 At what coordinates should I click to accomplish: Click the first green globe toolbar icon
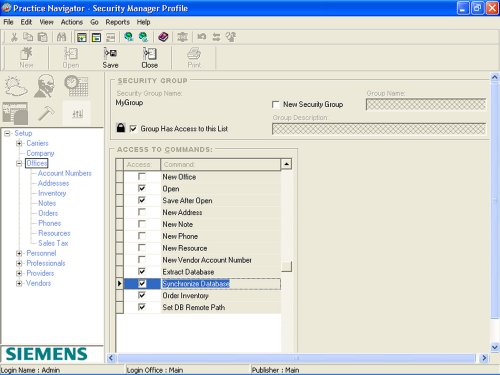pyautogui.click(x=129, y=37)
